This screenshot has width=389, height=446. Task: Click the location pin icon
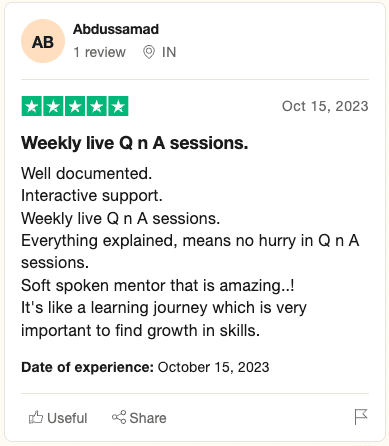click(x=149, y=52)
